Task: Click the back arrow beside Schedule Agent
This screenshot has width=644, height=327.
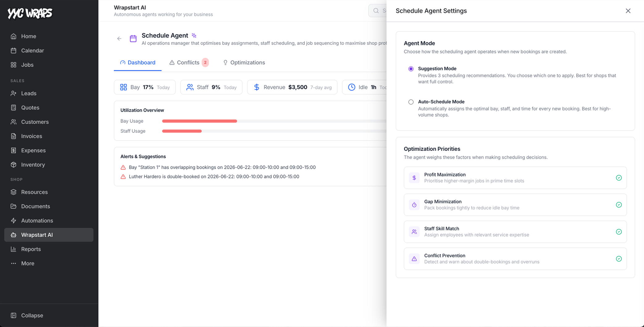Action: [119, 39]
